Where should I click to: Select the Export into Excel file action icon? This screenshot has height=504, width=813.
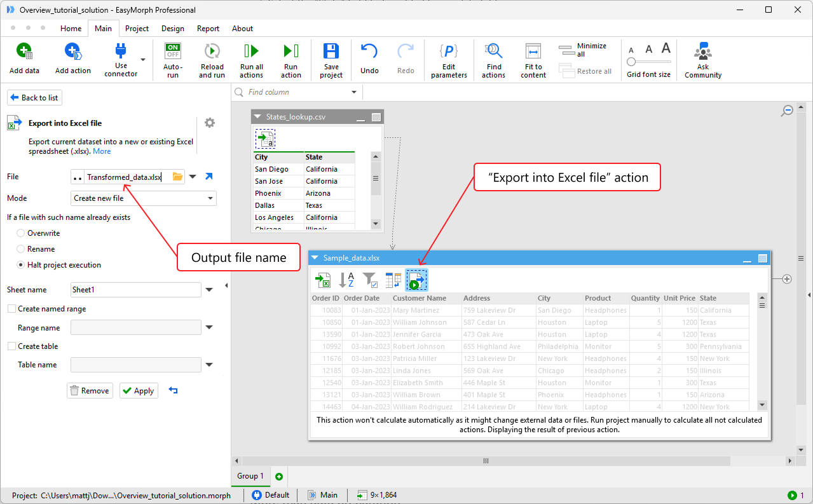417,280
